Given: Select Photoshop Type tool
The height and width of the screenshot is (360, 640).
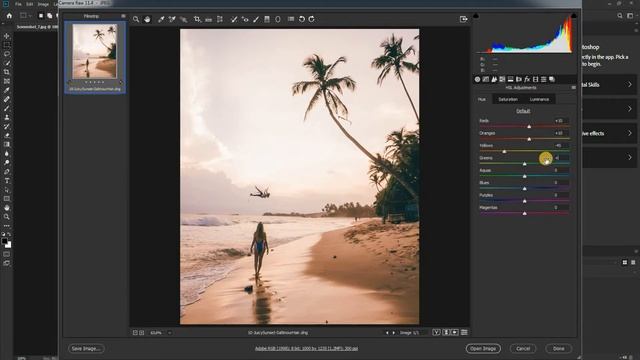Looking at the screenshot, I should pos(7,181).
